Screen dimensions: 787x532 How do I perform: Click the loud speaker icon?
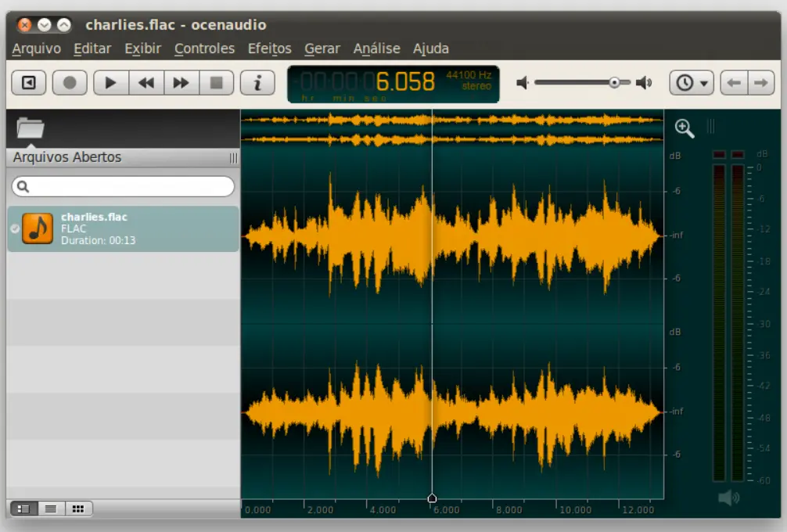644,83
